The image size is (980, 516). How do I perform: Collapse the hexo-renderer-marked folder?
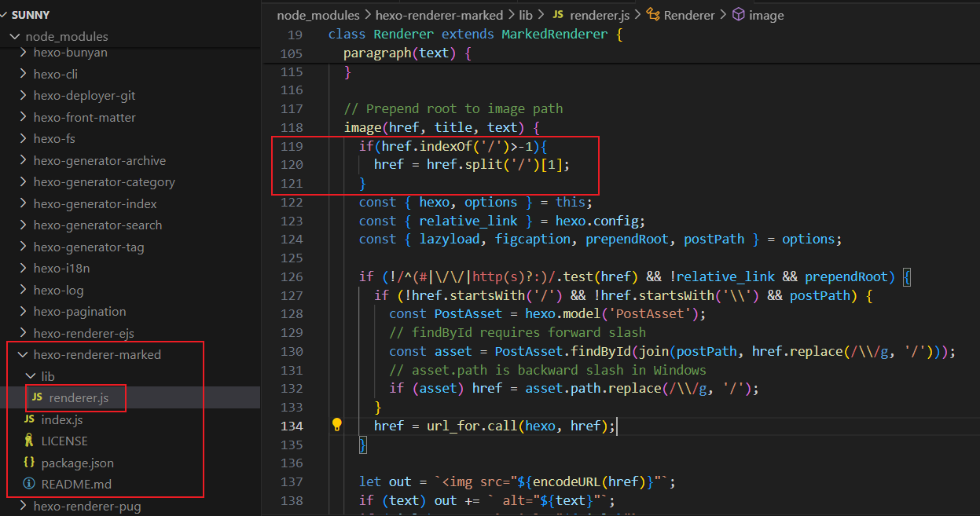coord(23,354)
